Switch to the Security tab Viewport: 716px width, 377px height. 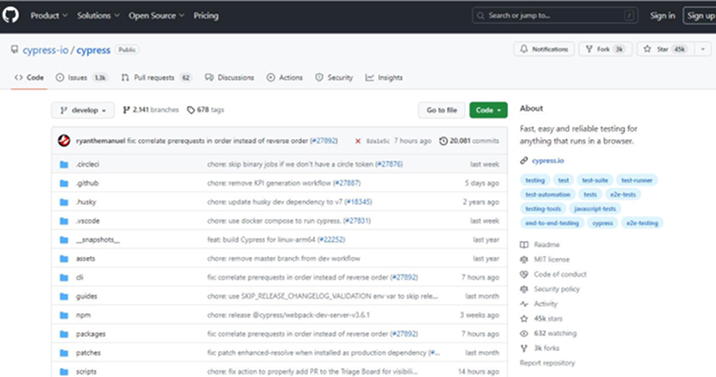pyautogui.click(x=334, y=78)
